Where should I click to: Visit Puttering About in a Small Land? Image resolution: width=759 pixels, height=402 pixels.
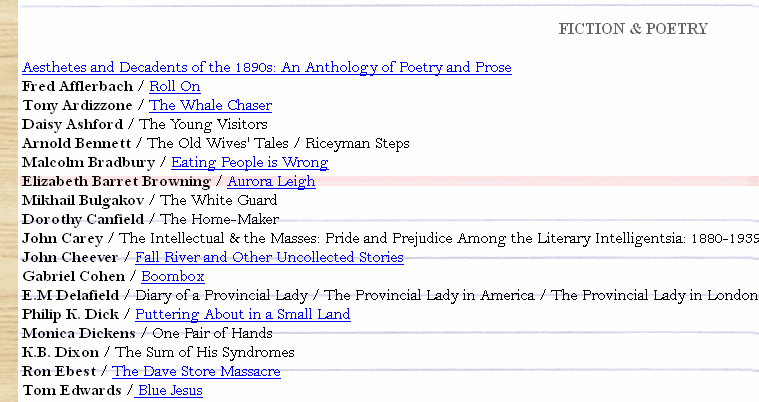[x=242, y=315]
